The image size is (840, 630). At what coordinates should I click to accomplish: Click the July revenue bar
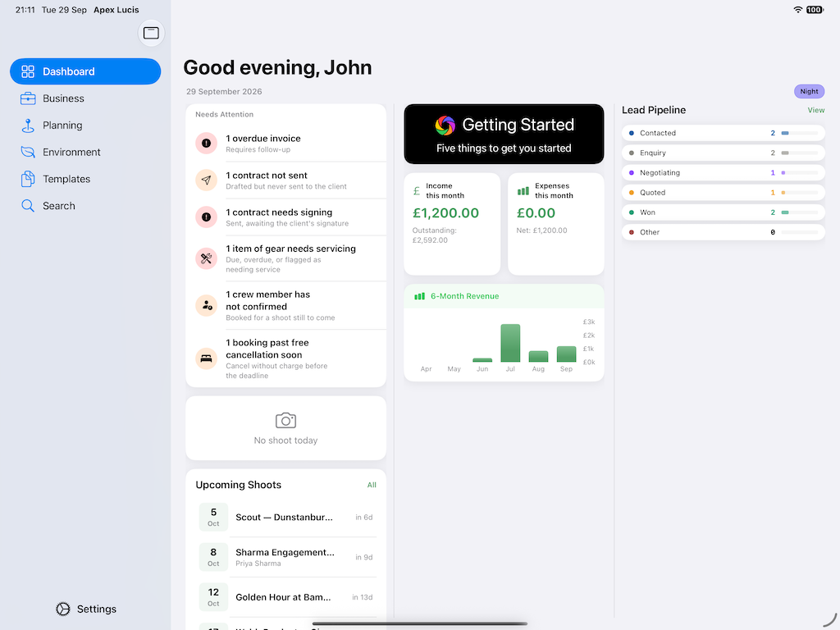click(510, 343)
